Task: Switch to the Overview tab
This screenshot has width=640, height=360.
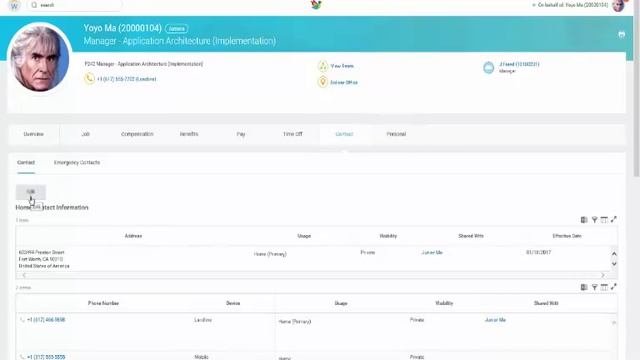Action: (x=33, y=134)
